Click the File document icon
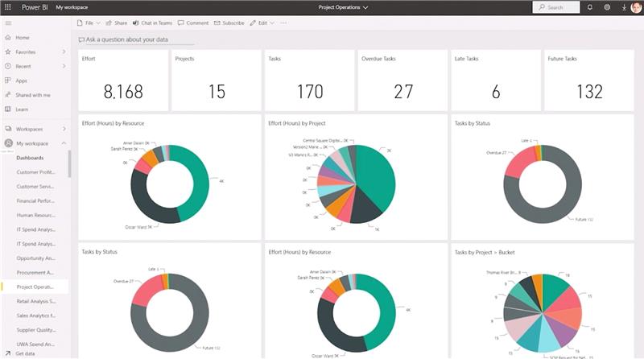The height and width of the screenshot is (359, 644). point(80,23)
